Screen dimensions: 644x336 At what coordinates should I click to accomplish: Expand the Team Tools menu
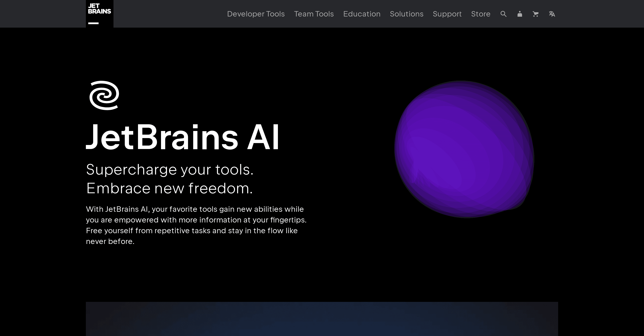tap(314, 14)
